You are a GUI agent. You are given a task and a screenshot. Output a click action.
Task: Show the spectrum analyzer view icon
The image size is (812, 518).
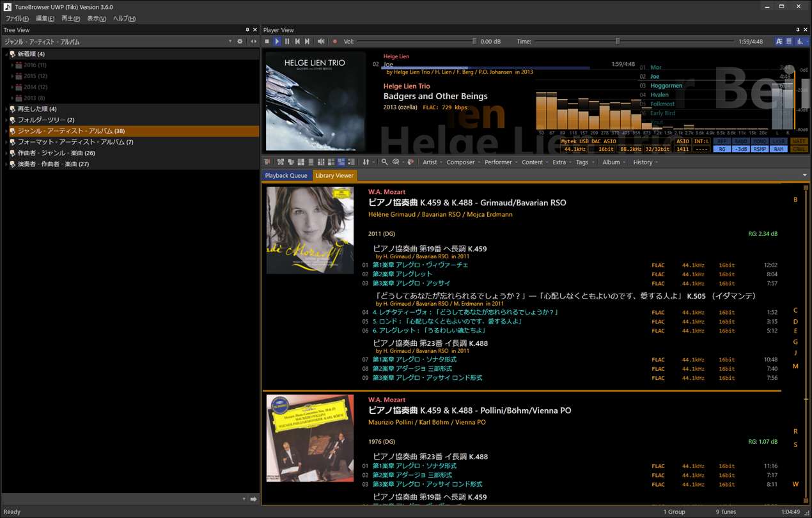coord(800,42)
